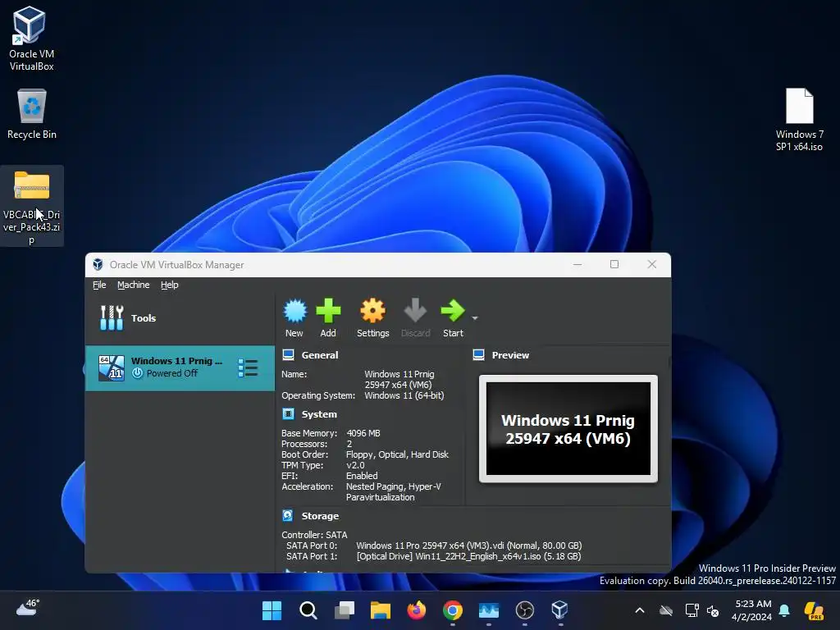The image size is (840, 630).
Task: Click the cloud sync disabled tray icon
Action: pyautogui.click(x=666, y=610)
